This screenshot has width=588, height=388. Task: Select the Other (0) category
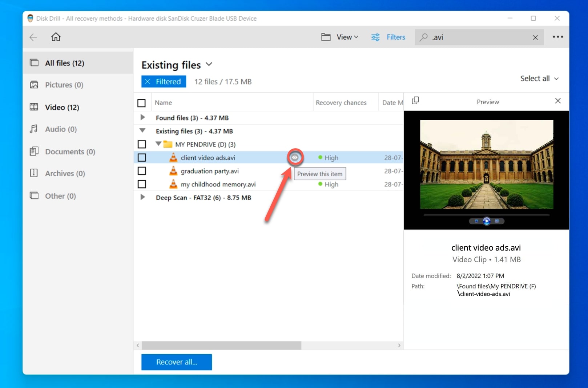(x=78, y=196)
